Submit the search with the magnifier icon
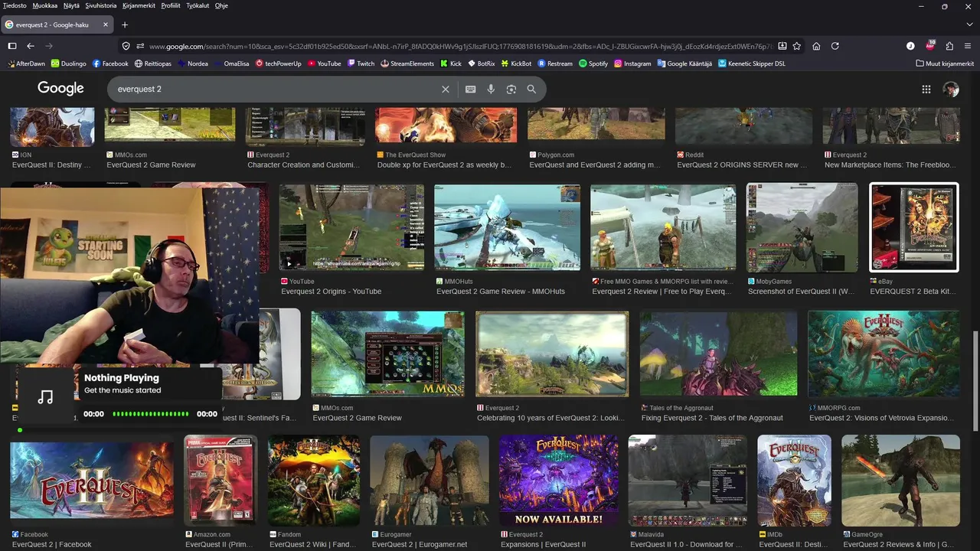Screen dimensions: 980x551 [x=531, y=89]
